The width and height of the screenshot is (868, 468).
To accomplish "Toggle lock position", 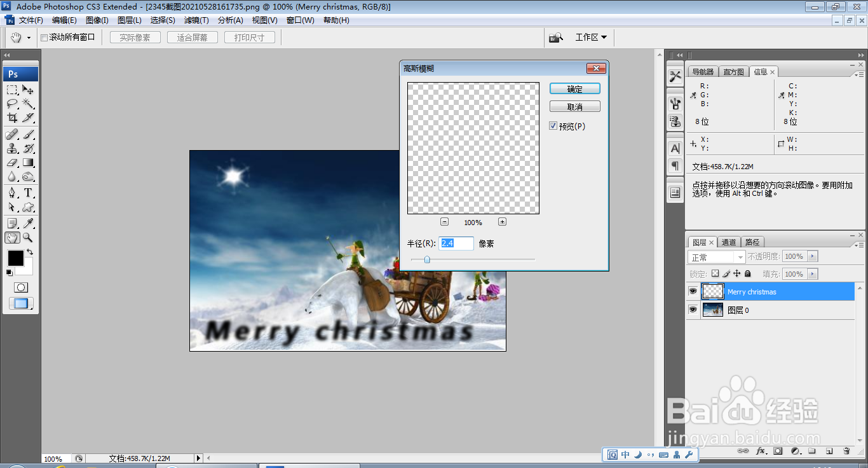I will pos(737,273).
